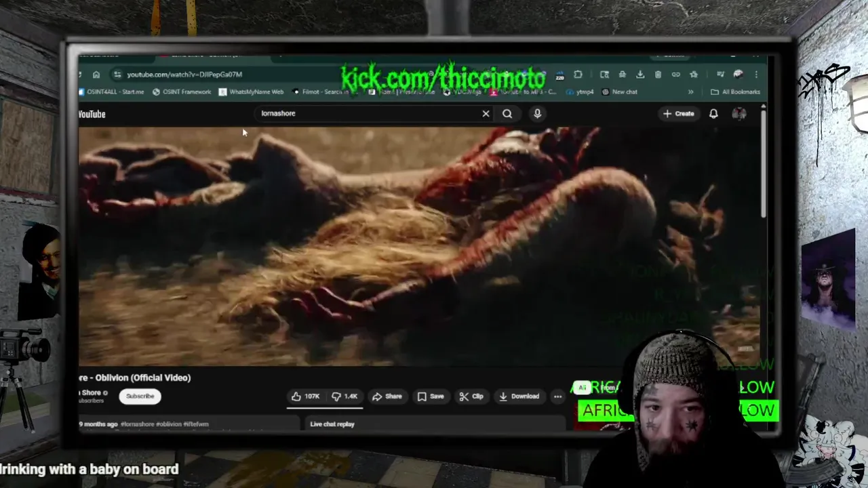Open site info icon in address bar
This screenshot has width=868, height=488.
pyautogui.click(x=117, y=75)
